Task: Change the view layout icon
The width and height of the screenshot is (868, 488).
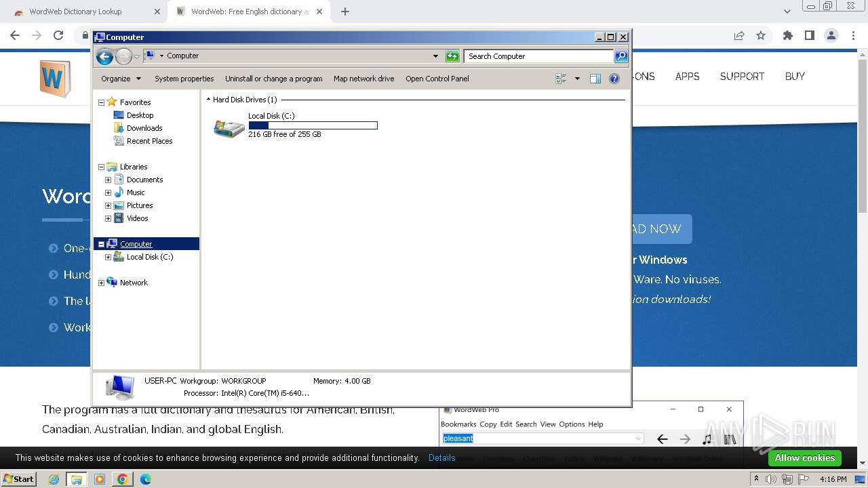Action: pyautogui.click(x=561, y=79)
